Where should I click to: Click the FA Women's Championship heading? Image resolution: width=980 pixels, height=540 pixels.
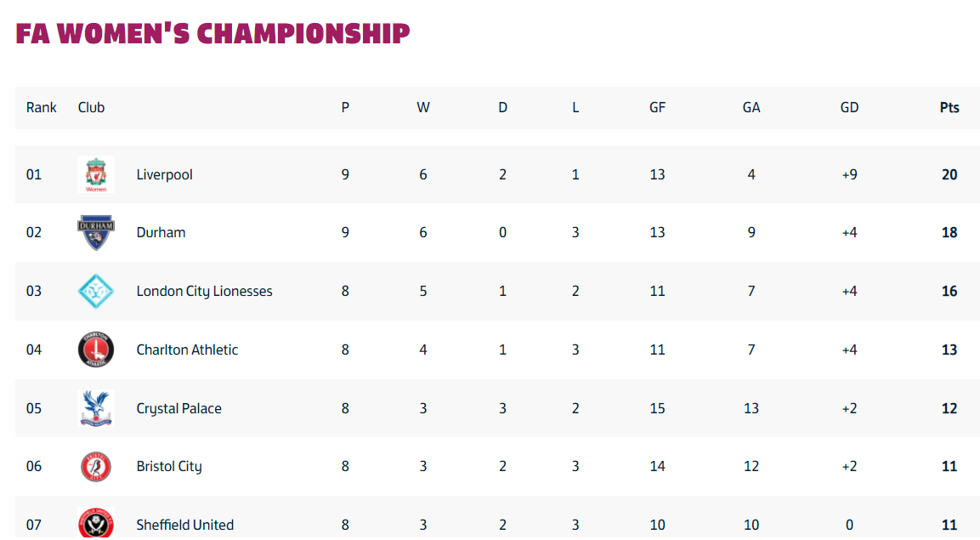[212, 34]
